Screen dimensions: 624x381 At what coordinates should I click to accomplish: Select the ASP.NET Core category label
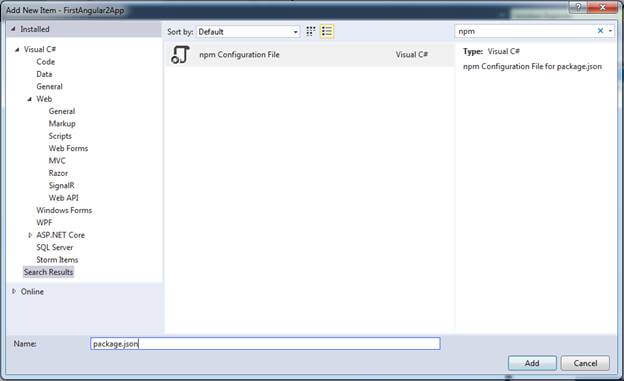click(60, 235)
